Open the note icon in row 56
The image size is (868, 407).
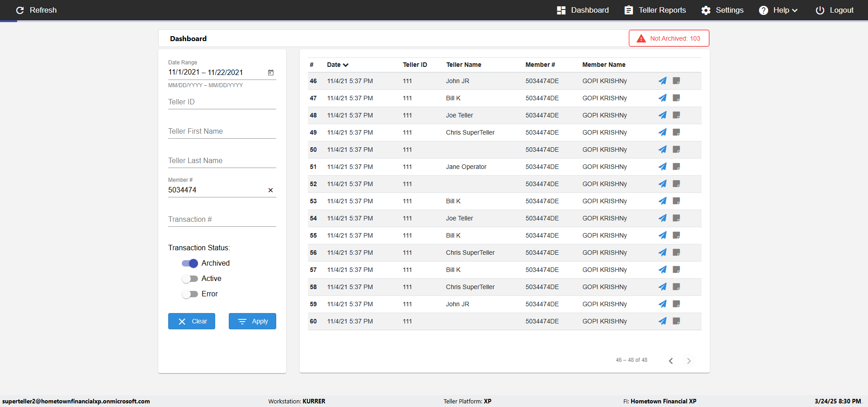tap(676, 253)
